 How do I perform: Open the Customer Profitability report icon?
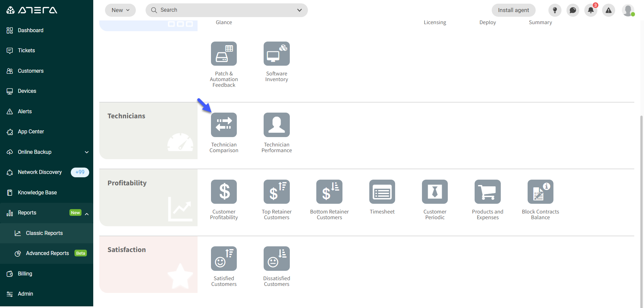pyautogui.click(x=224, y=192)
